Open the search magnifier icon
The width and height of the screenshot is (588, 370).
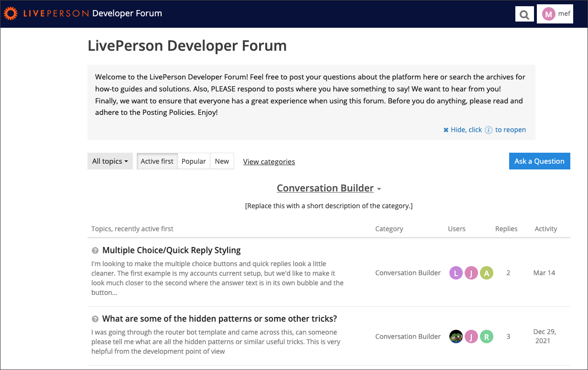[x=524, y=14]
